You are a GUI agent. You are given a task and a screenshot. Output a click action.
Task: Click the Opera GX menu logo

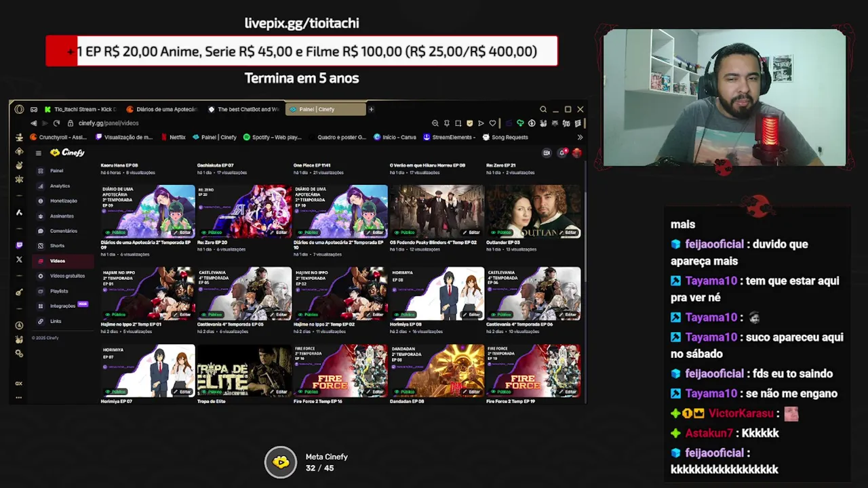pyautogui.click(x=19, y=109)
